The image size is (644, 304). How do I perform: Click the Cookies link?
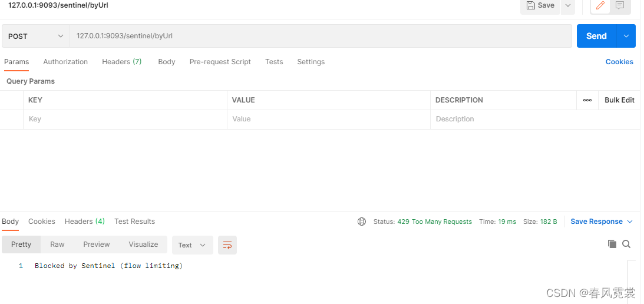point(619,62)
